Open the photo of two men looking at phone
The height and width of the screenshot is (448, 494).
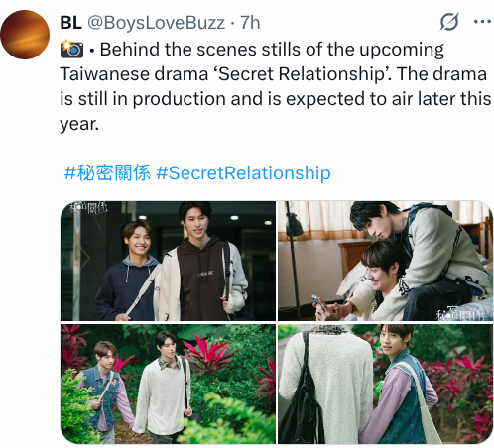pyautogui.click(x=385, y=261)
